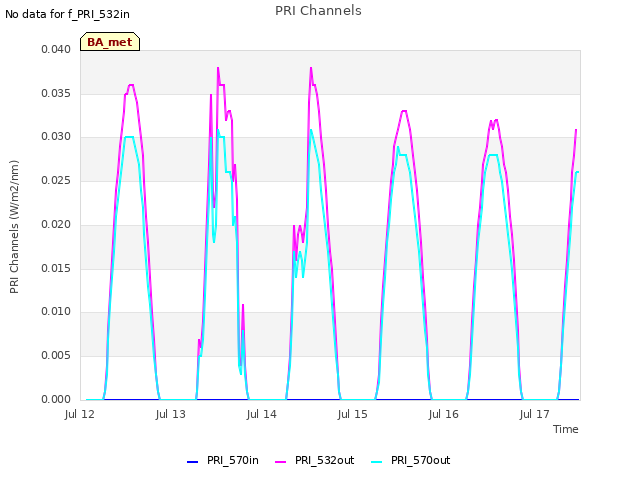Click the 0.015 y-axis tick label
This screenshot has height=480, width=640.
[x=56, y=269]
